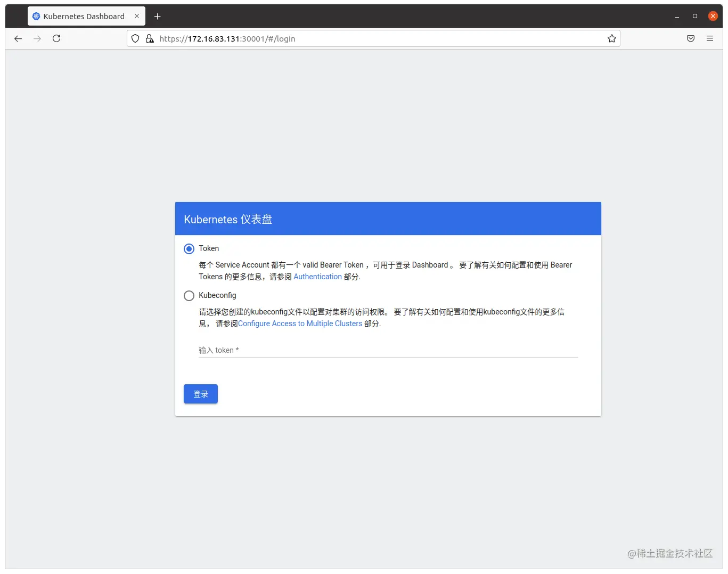
Task: View site security lock warning icon
Action: pyautogui.click(x=150, y=38)
